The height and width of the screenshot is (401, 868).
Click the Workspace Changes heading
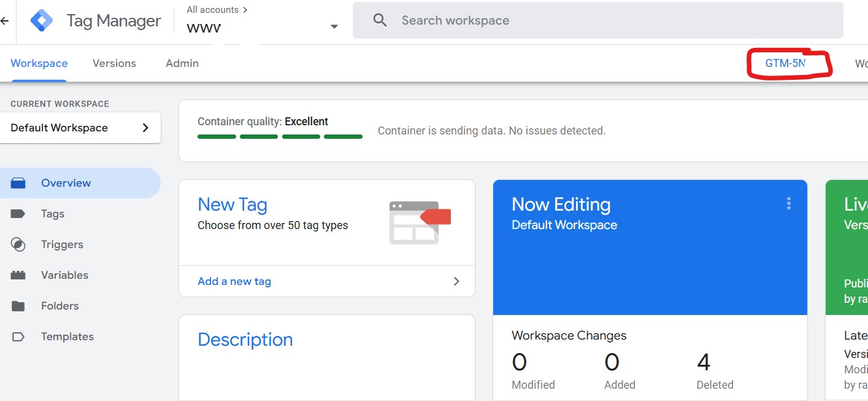click(x=569, y=335)
